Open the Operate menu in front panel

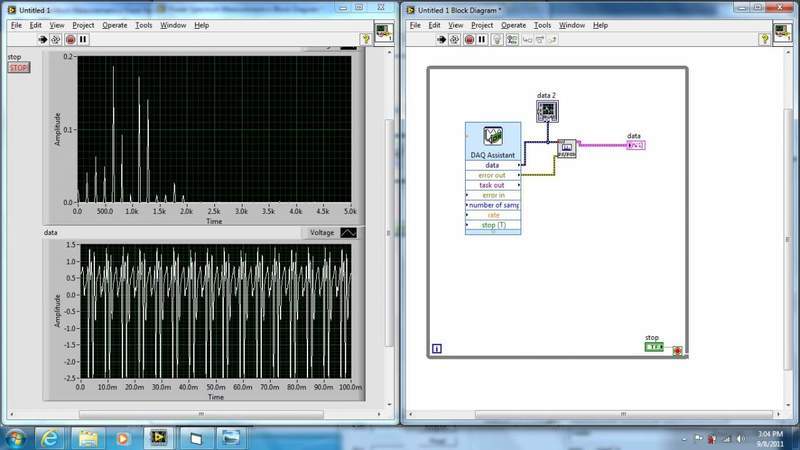pos(113,25)
